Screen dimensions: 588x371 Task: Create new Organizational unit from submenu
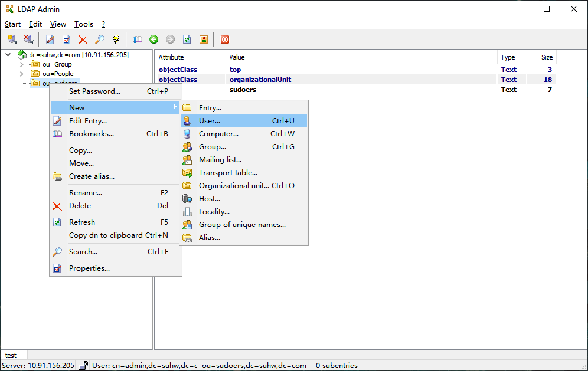pyautogui.click(x=244, y=185)
